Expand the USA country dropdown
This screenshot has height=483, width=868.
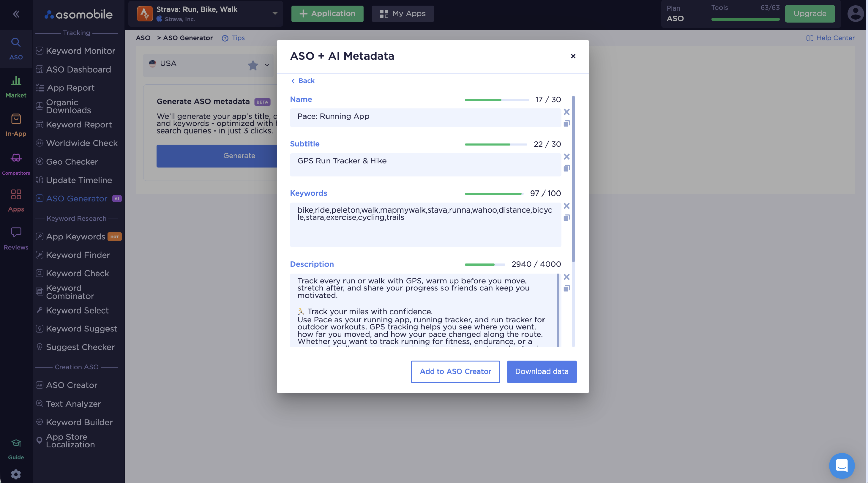point(267,65)
